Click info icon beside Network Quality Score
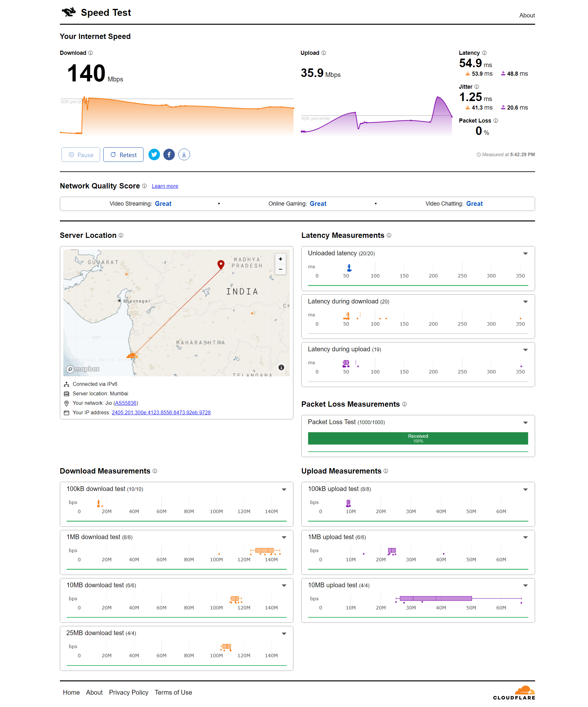588x707 pixels. pos(144,186)
